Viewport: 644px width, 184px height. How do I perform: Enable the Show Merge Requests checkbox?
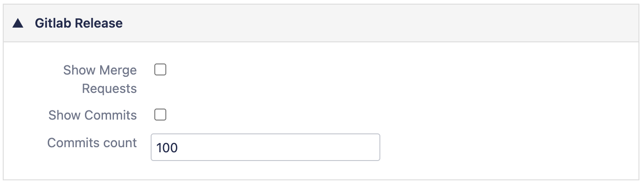[160, 70]
